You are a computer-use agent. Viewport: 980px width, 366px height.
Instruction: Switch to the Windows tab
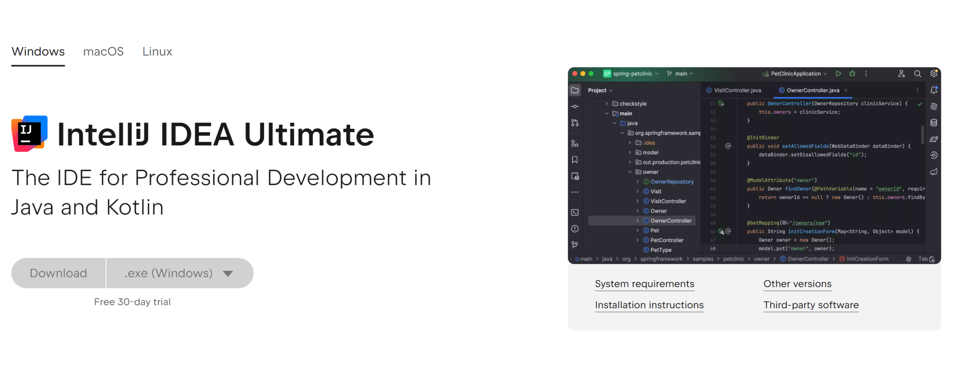38,51
